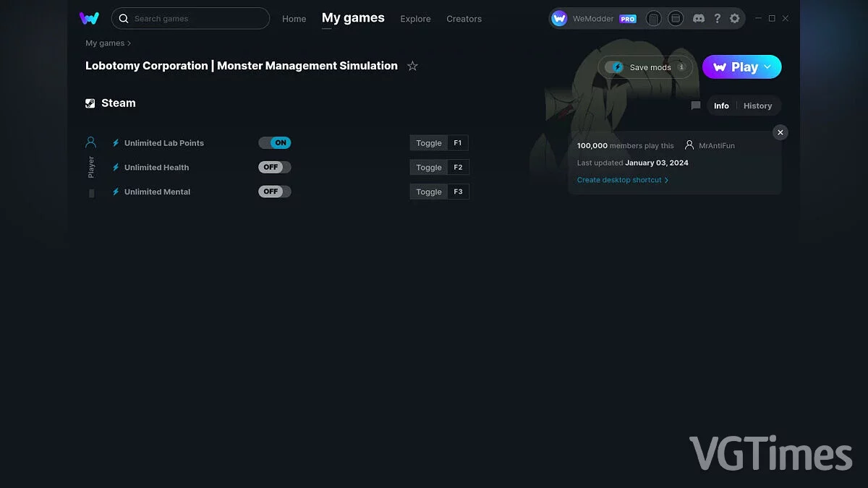
Task: Open the Discord icon
Action: tap(699, 19)
